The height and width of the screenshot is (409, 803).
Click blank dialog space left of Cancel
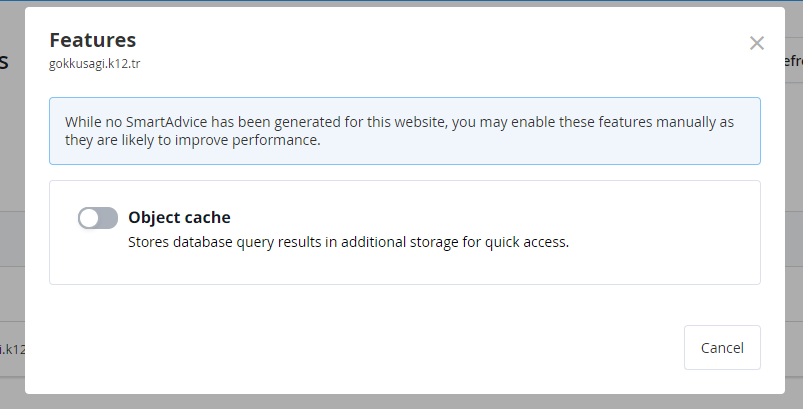click(x=358, y=348)
